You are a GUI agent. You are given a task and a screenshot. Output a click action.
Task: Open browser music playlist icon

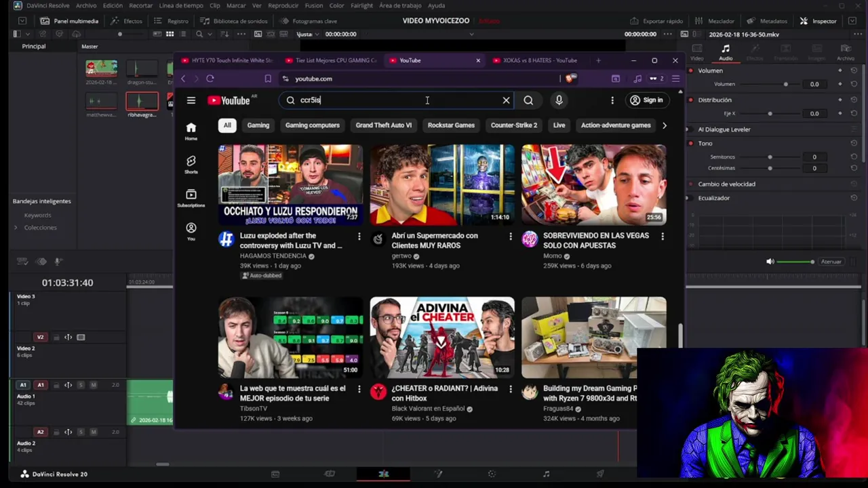click(x=637, y=79)
